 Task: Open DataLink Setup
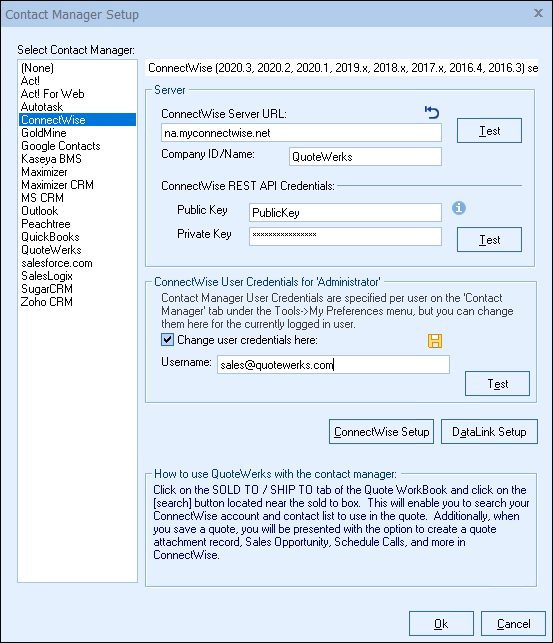coord(489,431)
